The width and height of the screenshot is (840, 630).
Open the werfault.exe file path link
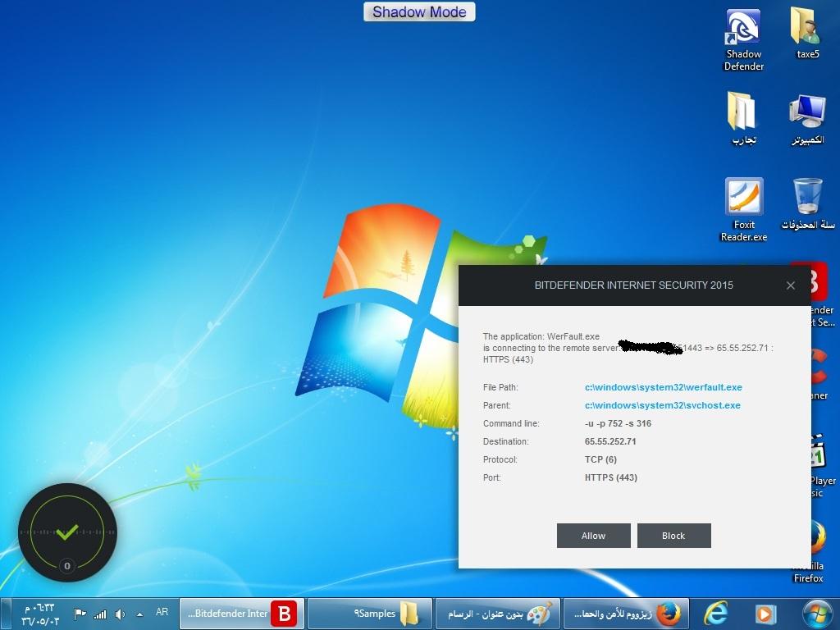[663, 387]
